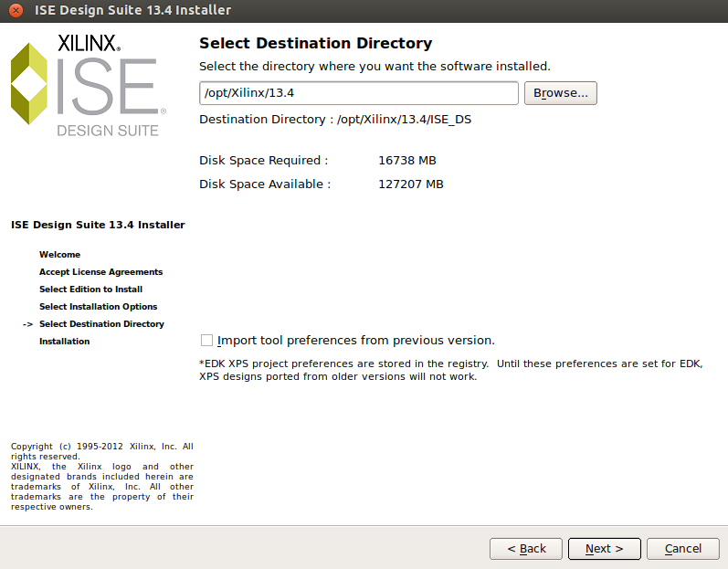Select the Accept License Agreements step
728x569 pixels.
tap(100, 272)
